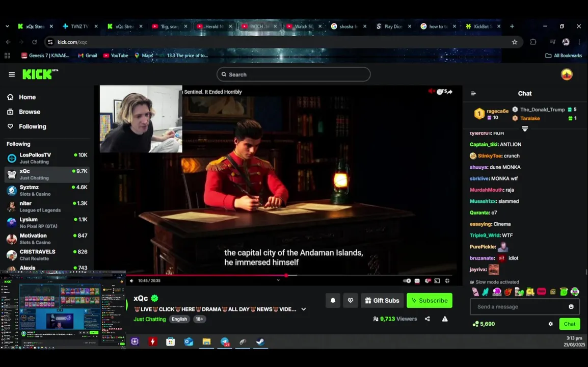Click the chat panel scrollbar
588x367 pixels.
pyautogui.click(x=586, y=272)
